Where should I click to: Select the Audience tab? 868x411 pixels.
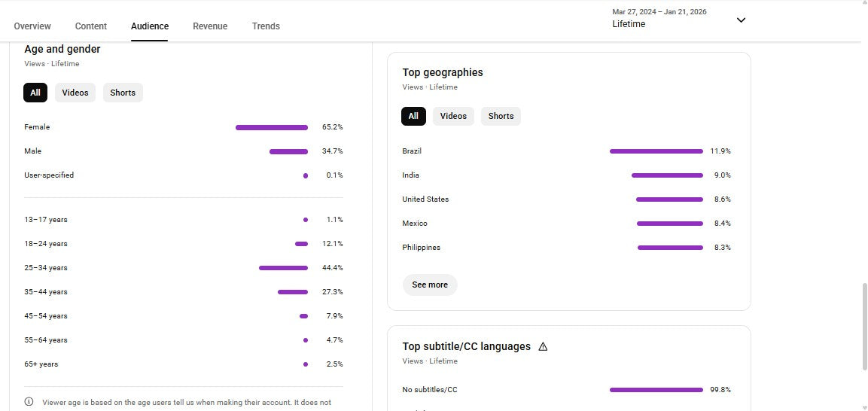click(150, 26)
